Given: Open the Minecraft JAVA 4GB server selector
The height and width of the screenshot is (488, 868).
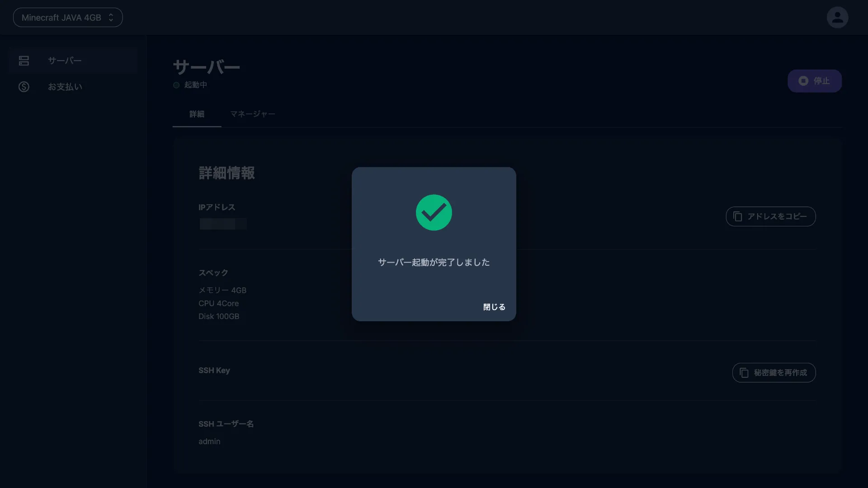Looking at the screenshot, I should [68, 18].
